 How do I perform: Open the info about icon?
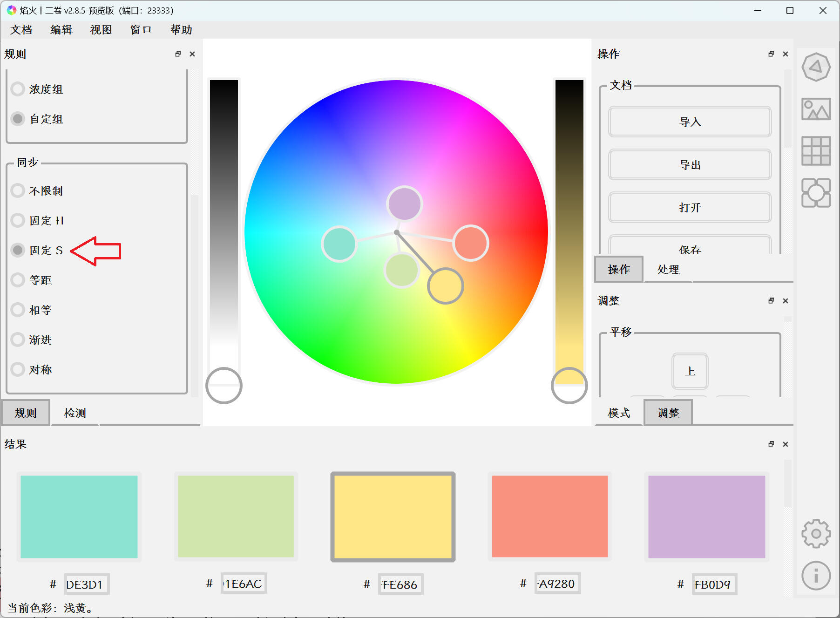pos(816,576)
